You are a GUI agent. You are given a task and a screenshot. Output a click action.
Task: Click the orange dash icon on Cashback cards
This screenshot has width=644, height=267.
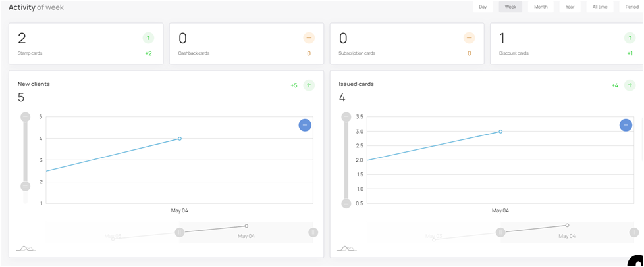point(309,38)
